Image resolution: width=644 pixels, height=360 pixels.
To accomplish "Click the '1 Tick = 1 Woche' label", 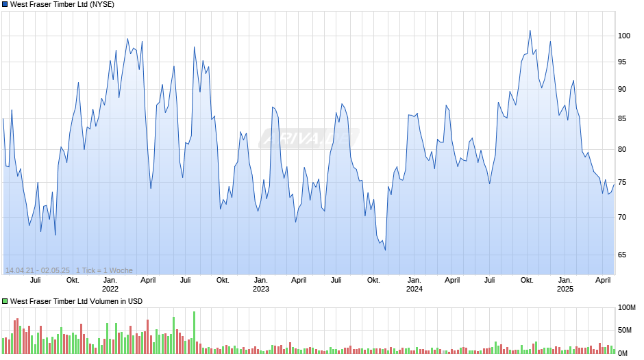I will (104, 270).
